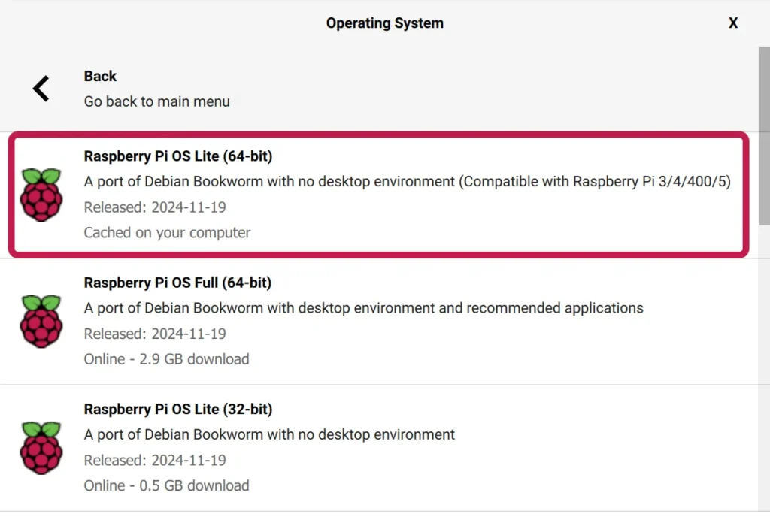Select Raspberry Pi OS Full (64-bit) title
770x532 pixels.
pyautogui.click(x=177, y=283)
